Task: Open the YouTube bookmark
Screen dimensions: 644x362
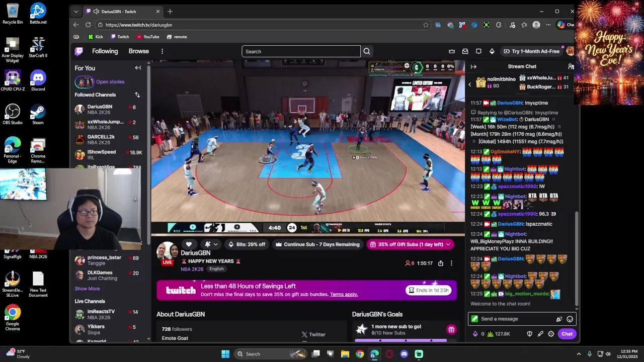Action: point(148,37)
